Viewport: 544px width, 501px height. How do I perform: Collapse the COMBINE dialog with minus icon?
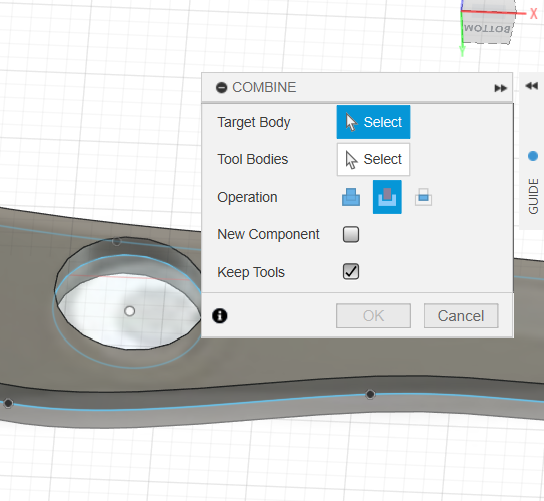click(221, 87)
